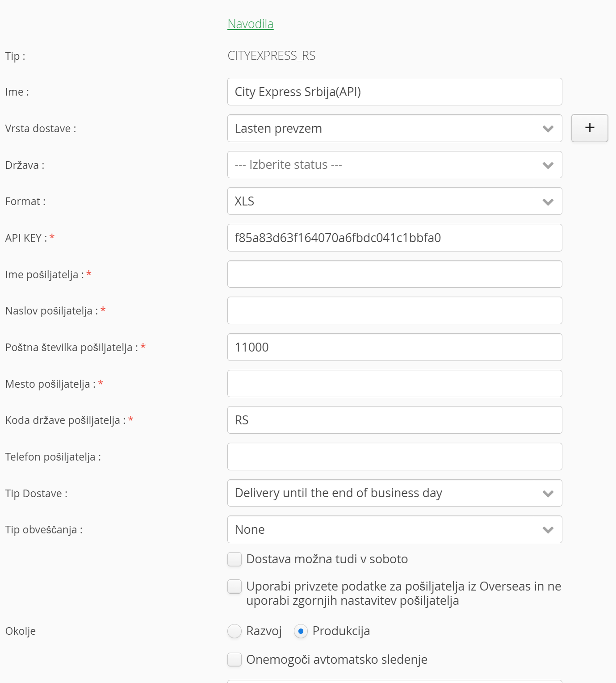616x683 pixels.
Task: Expand the Država status dropdown
Action: (394, 165)
